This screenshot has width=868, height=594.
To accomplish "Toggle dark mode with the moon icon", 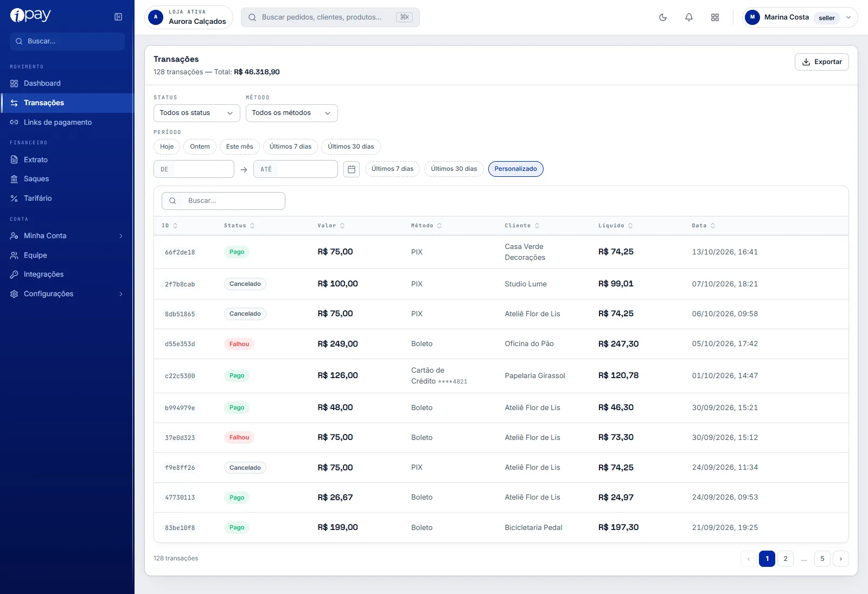I will (x=663, y=17).
